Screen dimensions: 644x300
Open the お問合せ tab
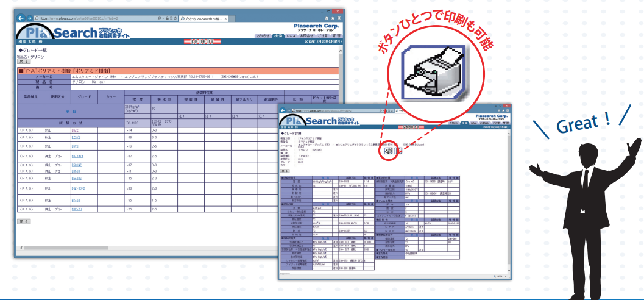tap(306, 37)
